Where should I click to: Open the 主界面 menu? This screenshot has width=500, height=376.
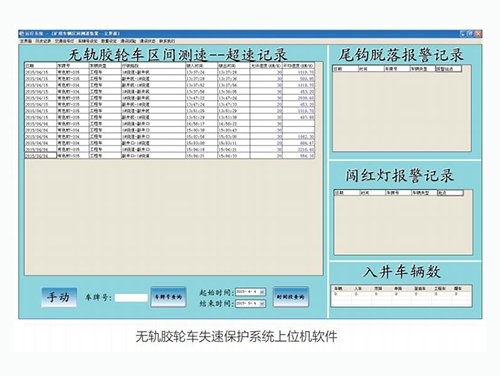[26, 41]
